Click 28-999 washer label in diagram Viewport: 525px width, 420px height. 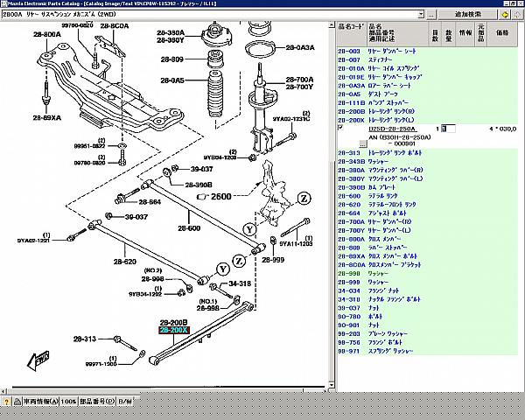[273, 260]
